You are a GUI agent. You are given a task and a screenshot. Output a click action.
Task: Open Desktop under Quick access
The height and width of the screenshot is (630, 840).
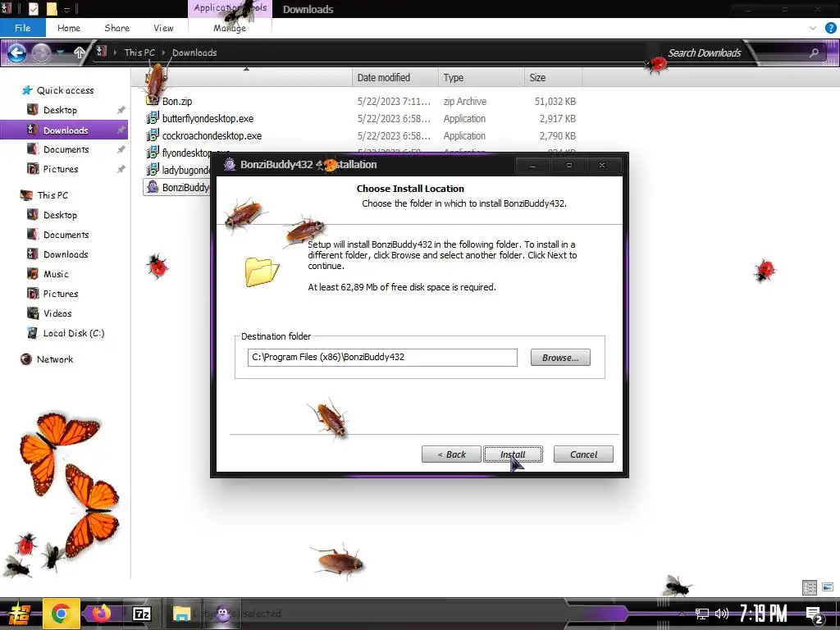coord(60,110)
